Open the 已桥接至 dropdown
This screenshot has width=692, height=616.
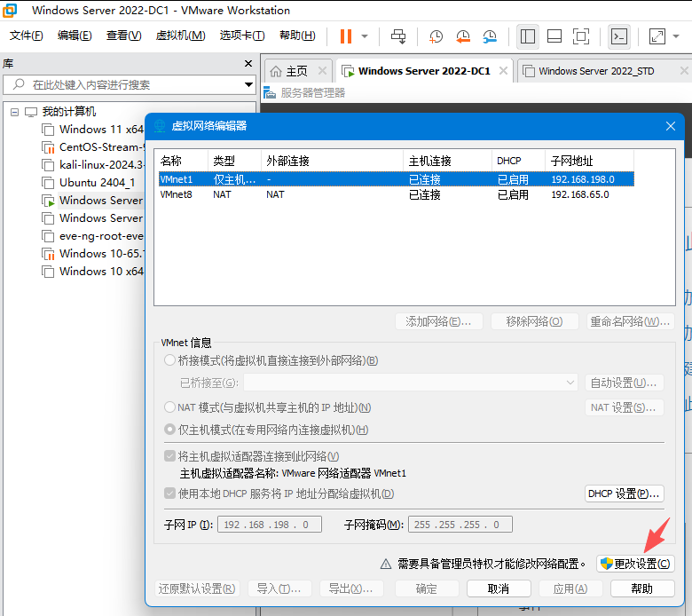(411, 383)
